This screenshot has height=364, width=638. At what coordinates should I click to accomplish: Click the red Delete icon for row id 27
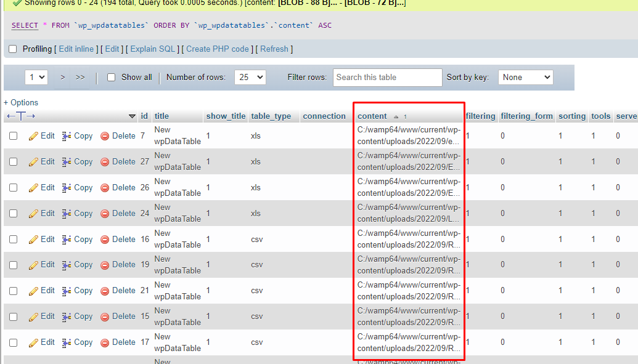click(105, 162)
